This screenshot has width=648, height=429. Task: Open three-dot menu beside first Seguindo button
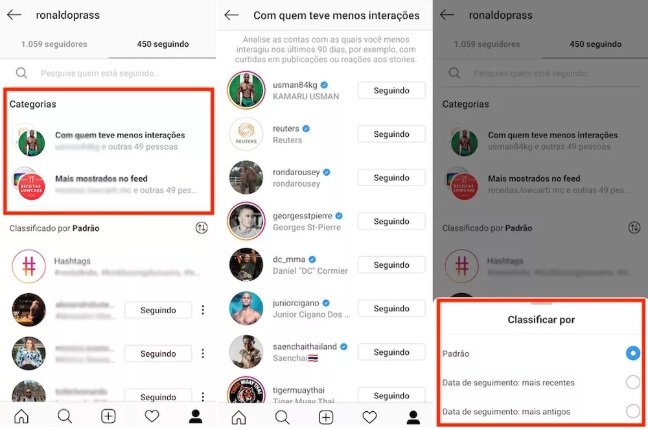(203, 310)
